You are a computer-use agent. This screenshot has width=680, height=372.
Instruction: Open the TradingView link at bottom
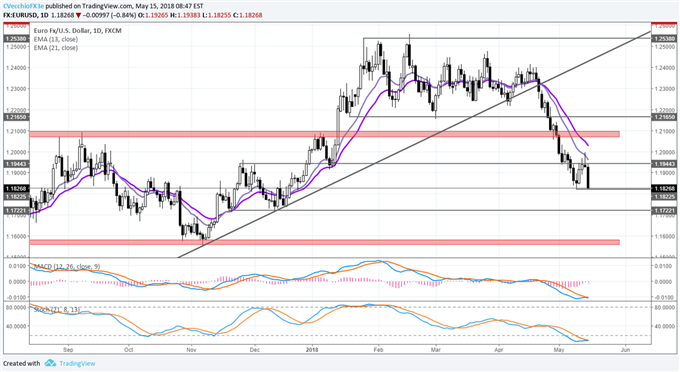click(x=77, y=363)
